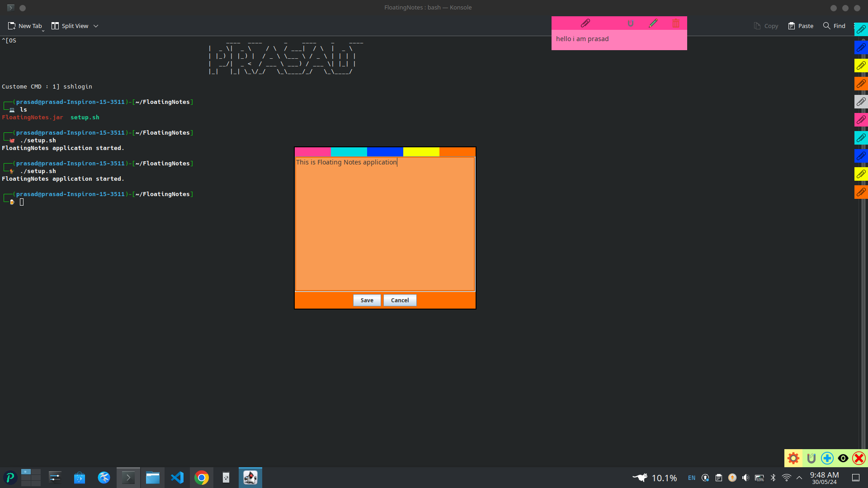Click inside the orange note text area
This screenshot has height=488, width=868.
(x=385, y=226)
